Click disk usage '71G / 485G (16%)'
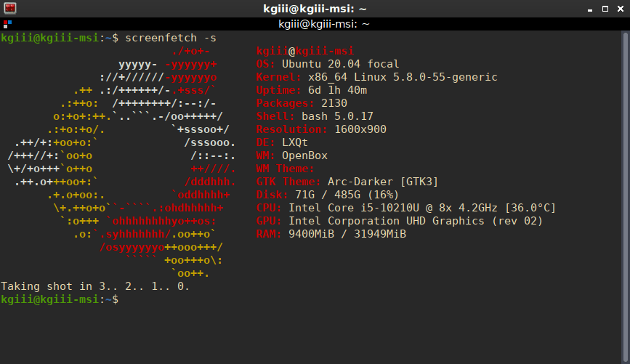 pos(347,195)
